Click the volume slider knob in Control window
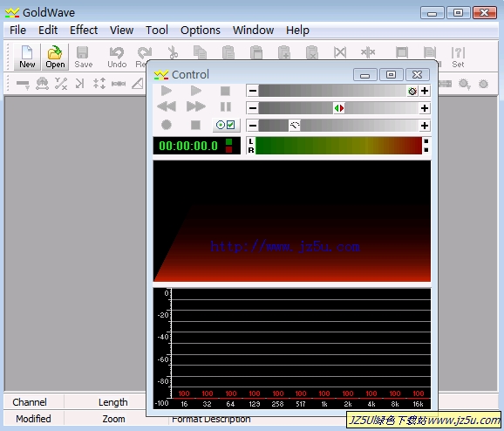Screen dimensions: 504x431 click(x=412, y=91)
